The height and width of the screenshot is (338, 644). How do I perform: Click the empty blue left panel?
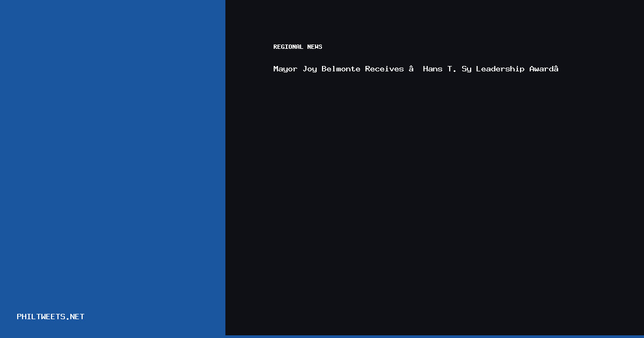click(x=113, y=161)
